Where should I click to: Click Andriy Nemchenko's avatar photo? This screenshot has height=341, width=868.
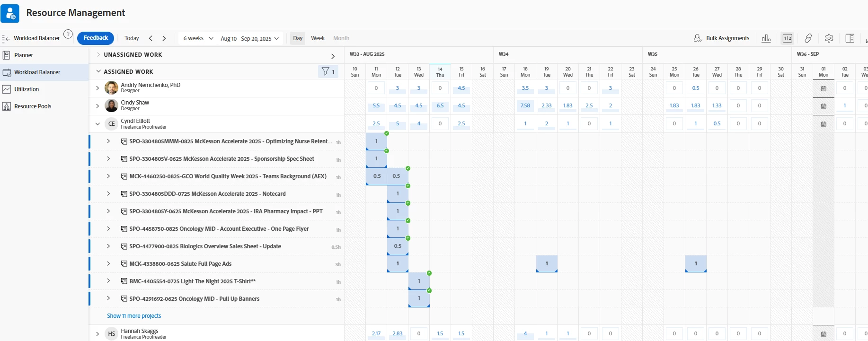coord(111,88)
